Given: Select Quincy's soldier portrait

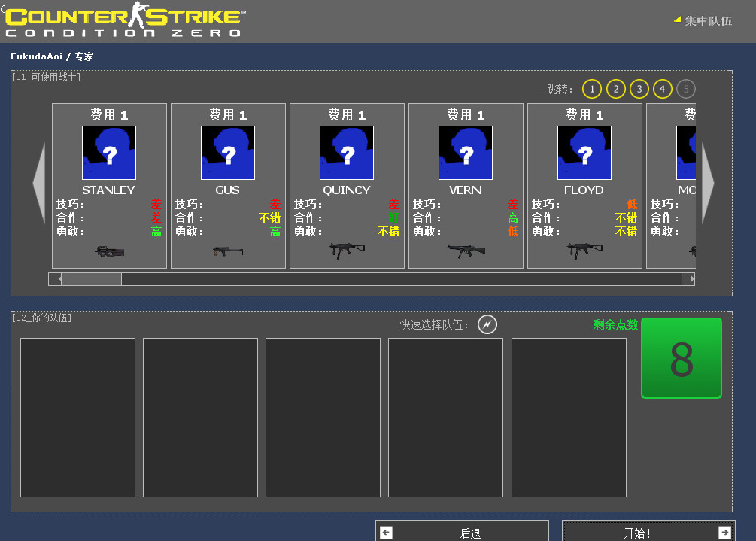Looking at the screenshot, I should (346, 152).
